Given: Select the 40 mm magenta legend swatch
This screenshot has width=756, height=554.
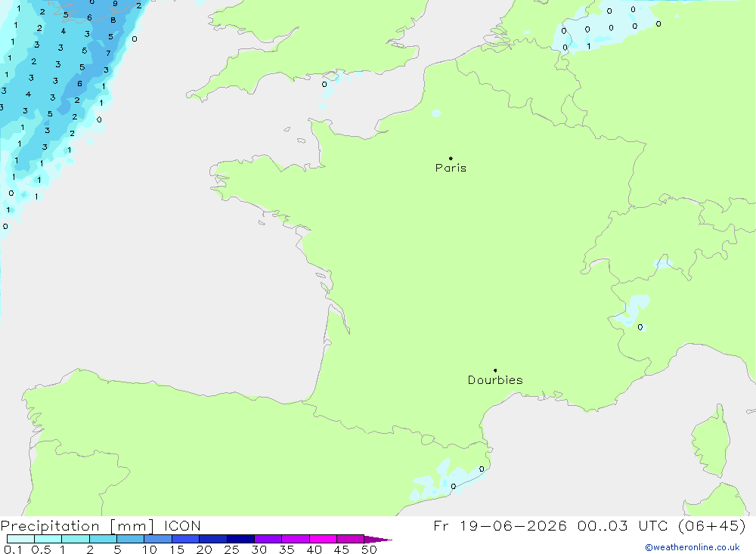Looking at the screenshot, I should 323,539.
